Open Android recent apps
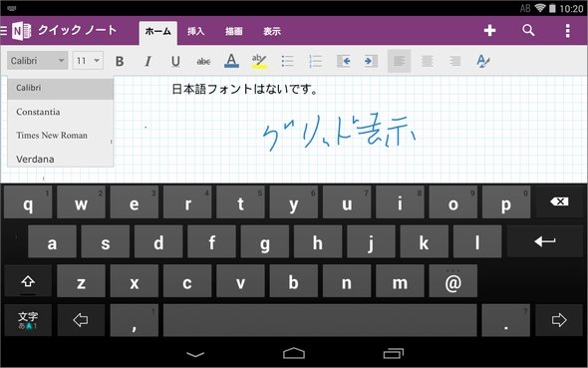The image size is (588, 368). (x=394, y=353)
